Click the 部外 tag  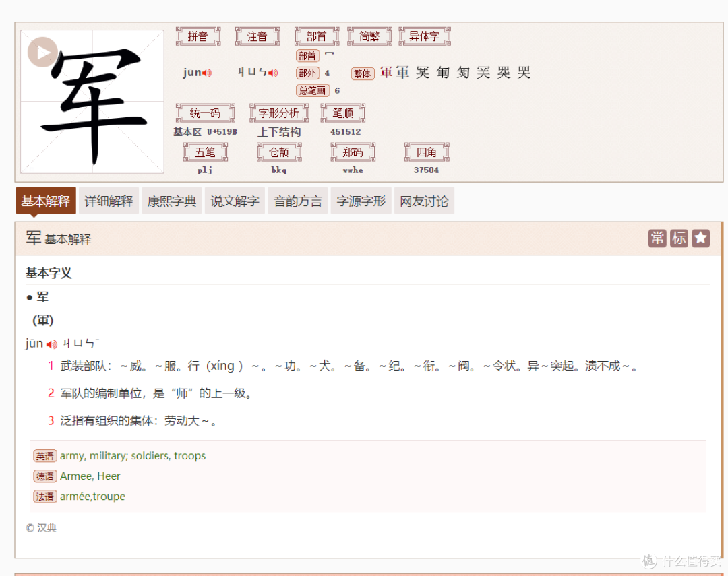pyautogui.click(x=307, y=73)
